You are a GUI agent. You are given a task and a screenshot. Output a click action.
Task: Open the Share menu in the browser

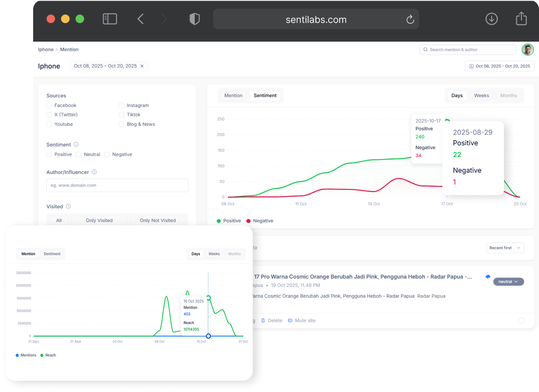pos(521,18)
